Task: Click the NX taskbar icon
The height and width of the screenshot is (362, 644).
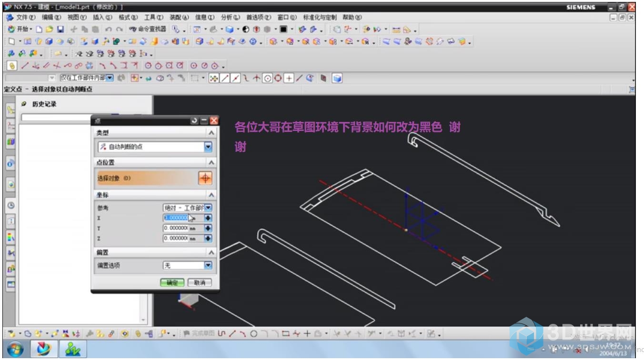Action: point(44,350)
